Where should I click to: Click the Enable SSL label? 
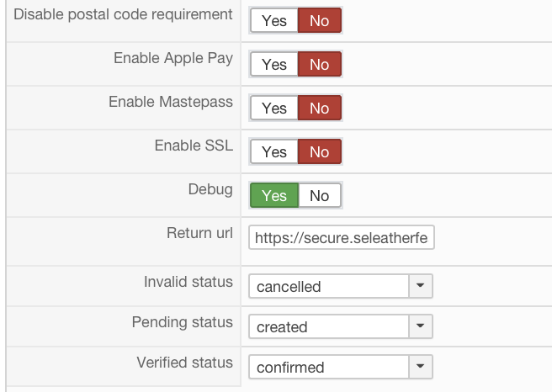tap(194, 146)
